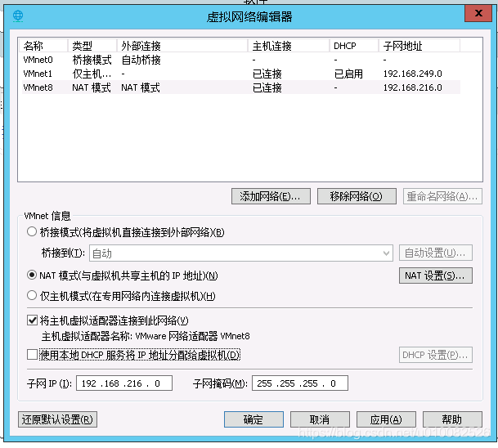
Task: Click the 移除网络(O) button
Action: click(x=357, y=196)
